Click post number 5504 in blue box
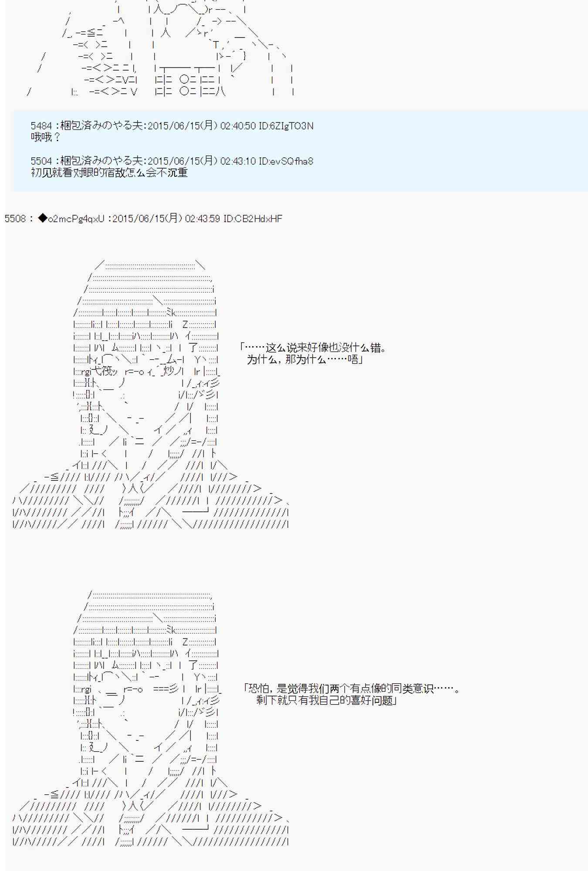This screenshot has width=588, height=871. click(x=41, y=161)
